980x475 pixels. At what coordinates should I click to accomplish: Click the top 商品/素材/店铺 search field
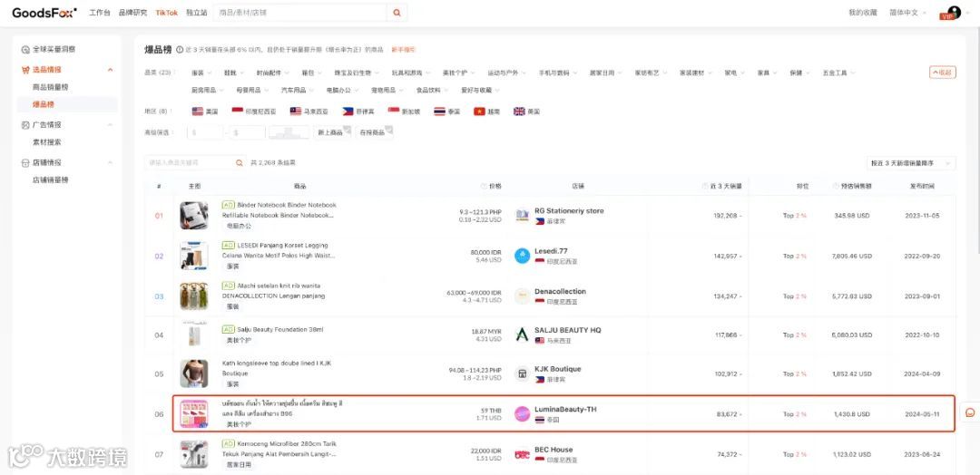300,13
